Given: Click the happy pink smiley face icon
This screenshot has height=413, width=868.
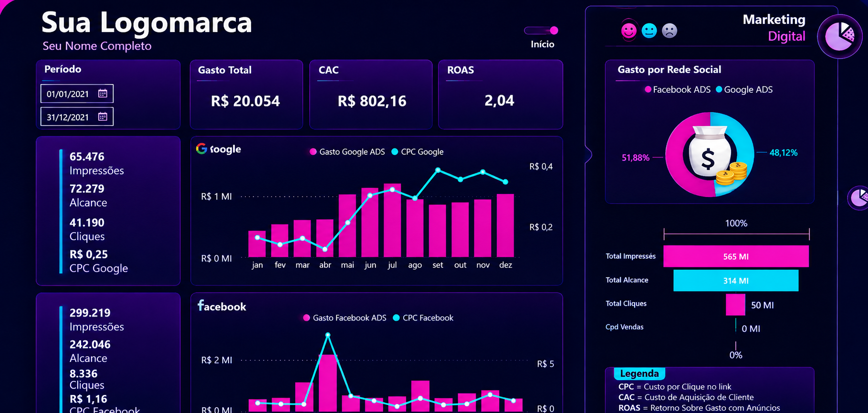Looking at the screenshot, I should pos(629,31).
